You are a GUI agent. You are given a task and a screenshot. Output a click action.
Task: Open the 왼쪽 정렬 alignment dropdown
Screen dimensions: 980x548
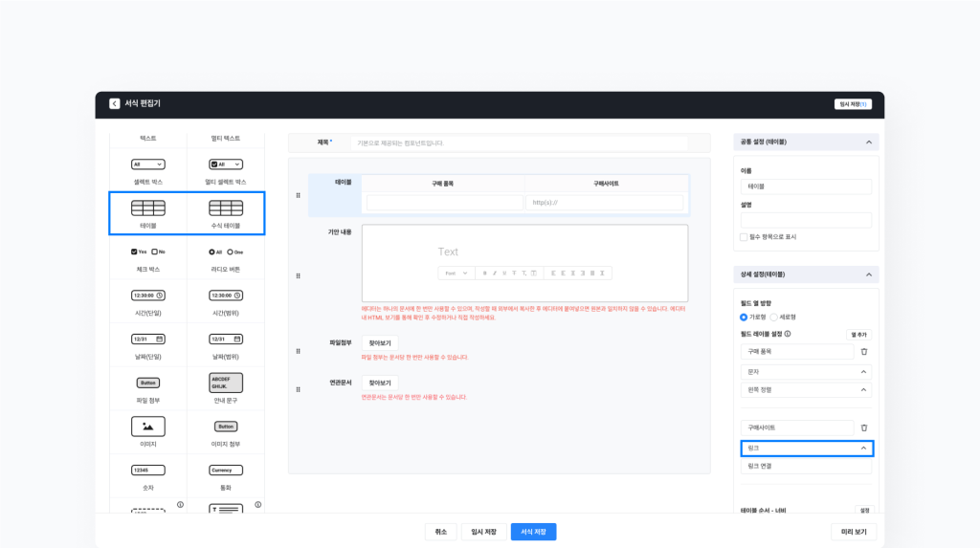pos(806,390)
